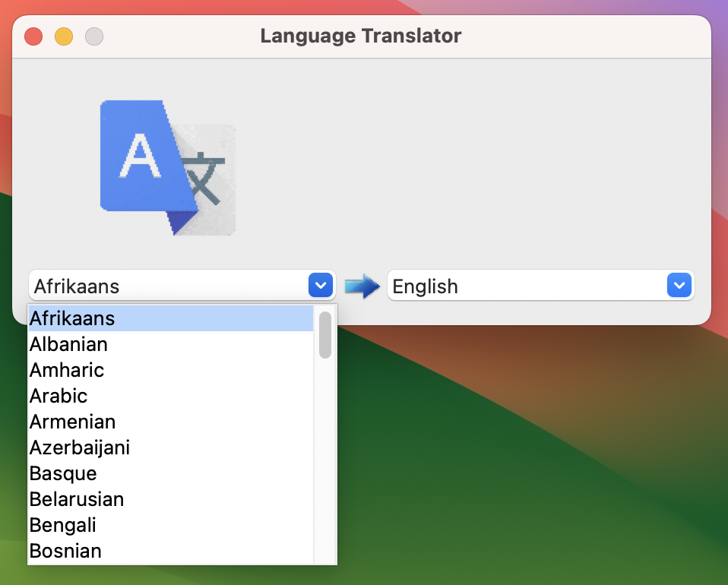The image size is (728, 585).
Task: Pick Azerbaijani from the language list
Action: pyautogui.click(x=171, y=447)
